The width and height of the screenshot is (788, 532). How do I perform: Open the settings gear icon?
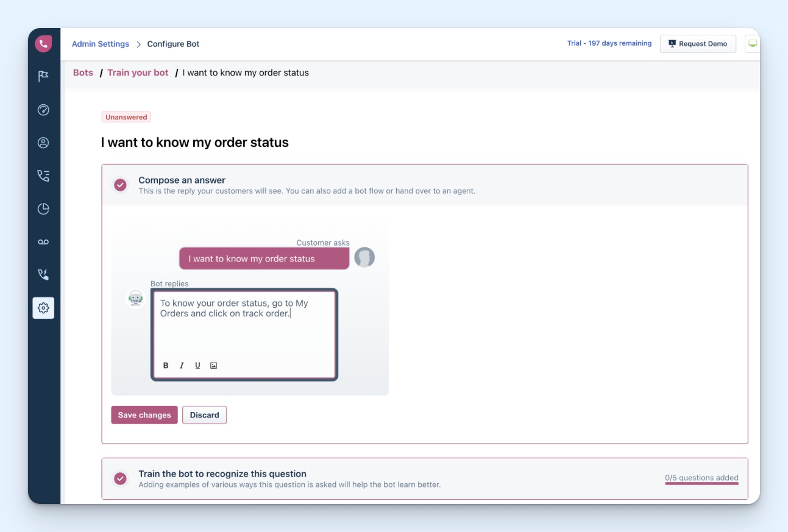[x=43, y=308]
